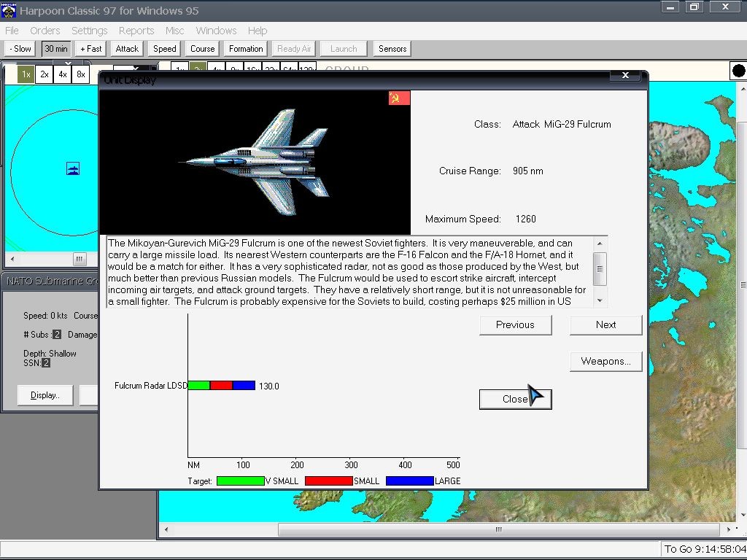Click the Soviet flag icon
The width and height of the screenshot is (747, 560).
399,98
